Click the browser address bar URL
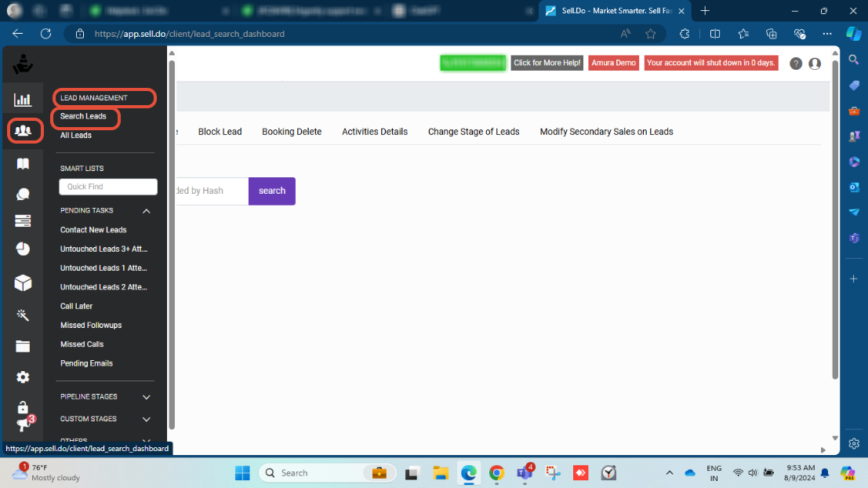Viewport: 868px width, 488px height. [189, 34]
